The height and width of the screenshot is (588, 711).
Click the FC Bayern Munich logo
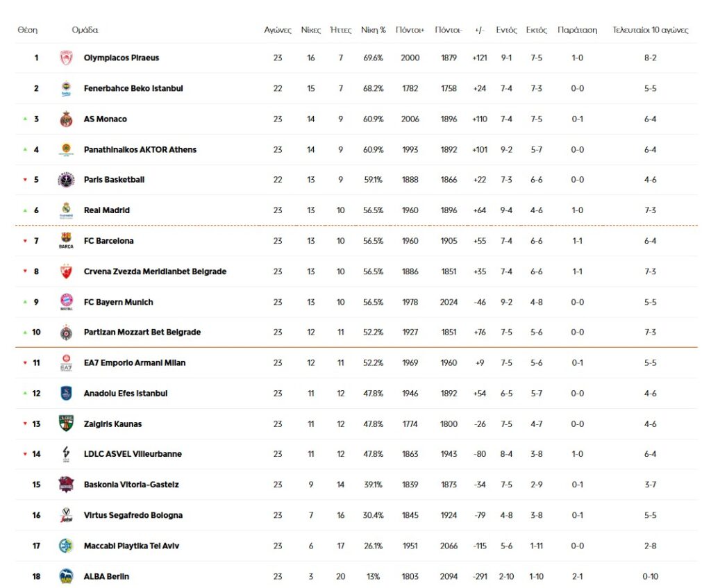(66, 302)
